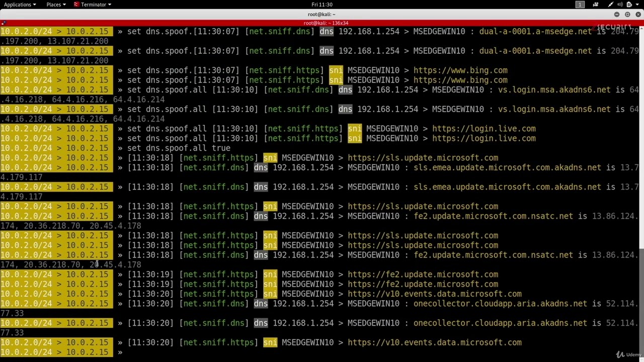
Task: Close the root@kali terminal window
Action: (x=638, y=15)
